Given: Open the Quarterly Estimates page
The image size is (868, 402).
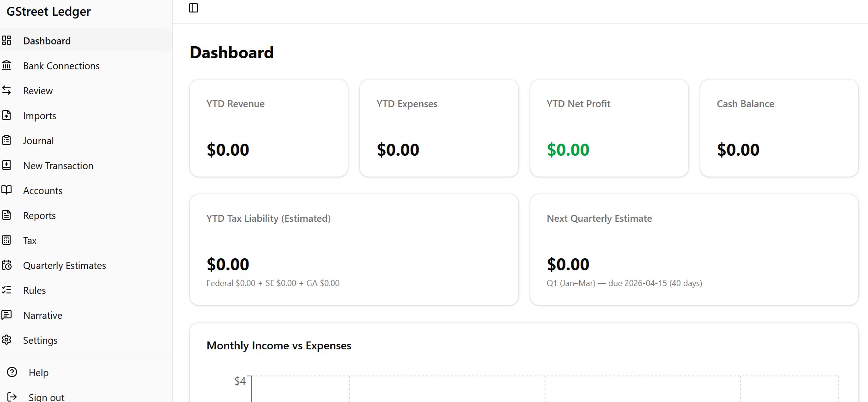Looking at the screenshot, I should click(64, 265).
